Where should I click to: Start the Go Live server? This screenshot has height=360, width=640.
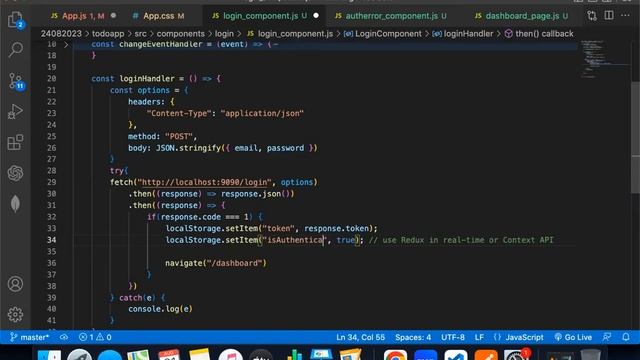[573, 337]
